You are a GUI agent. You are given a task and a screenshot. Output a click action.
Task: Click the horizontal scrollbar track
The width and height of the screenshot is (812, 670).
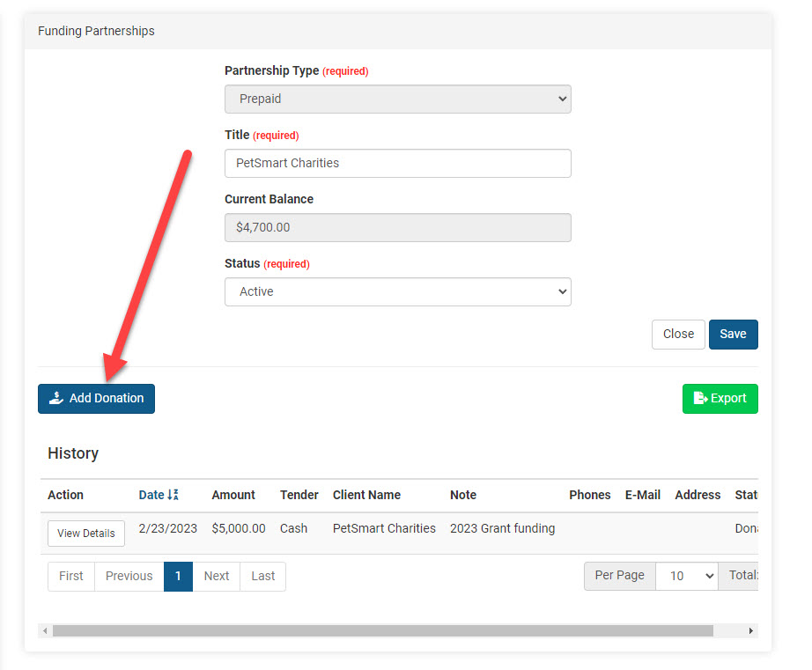[729, 630]
